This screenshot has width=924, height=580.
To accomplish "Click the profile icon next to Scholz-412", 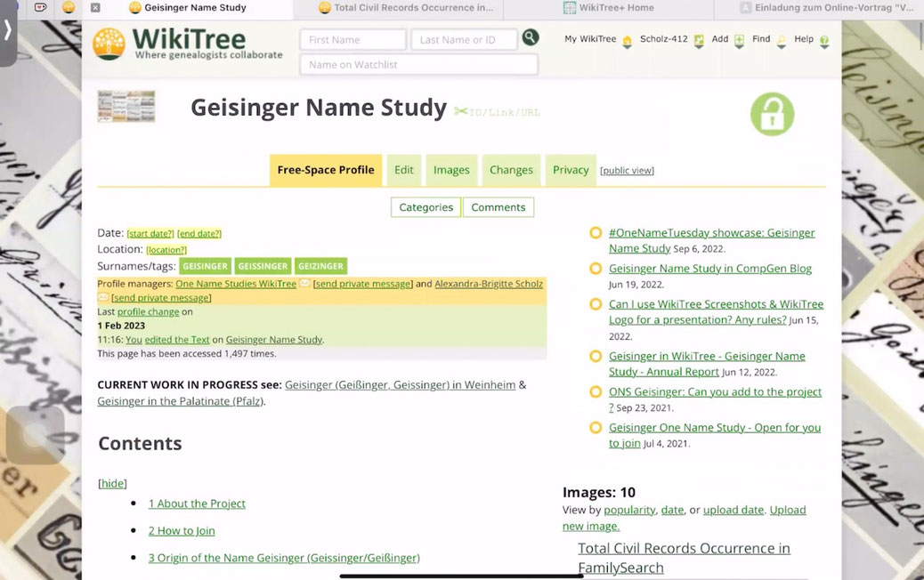I will pyautogui.click(x=699, y=40).
